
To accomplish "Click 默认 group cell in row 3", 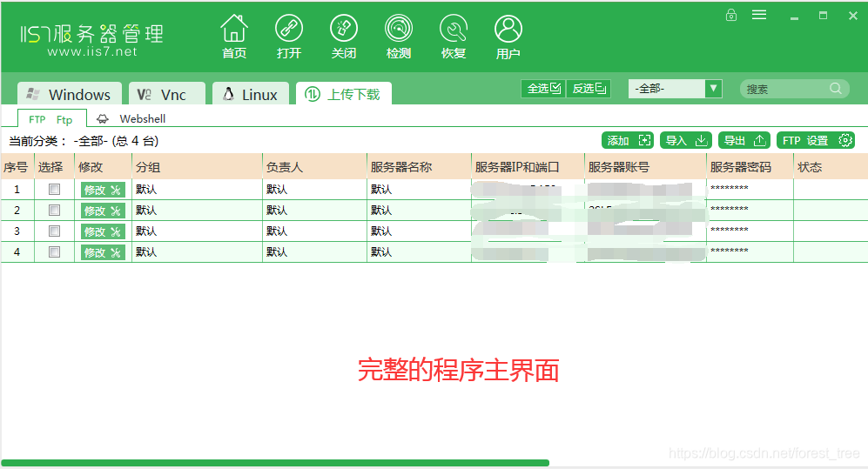I will pos(197,231).
